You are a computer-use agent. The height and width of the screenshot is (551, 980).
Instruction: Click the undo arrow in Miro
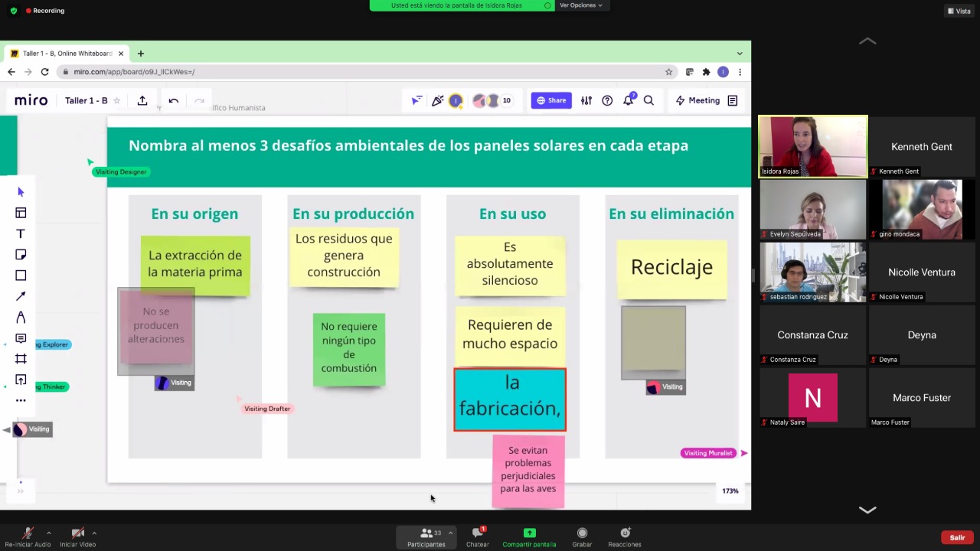tap(174, 100)
